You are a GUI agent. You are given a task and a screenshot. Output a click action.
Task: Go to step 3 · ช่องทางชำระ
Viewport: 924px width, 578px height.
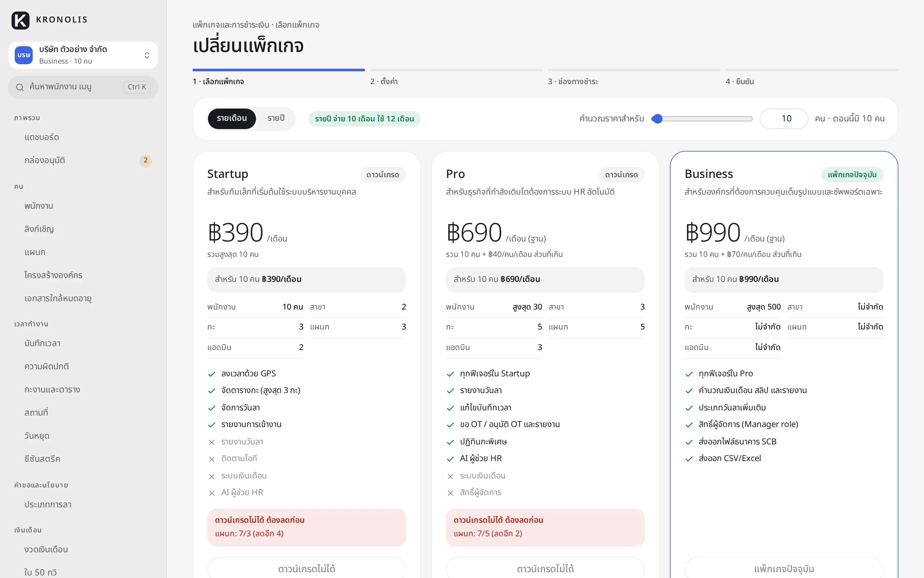pyautogui.click(x=634, y=77)
